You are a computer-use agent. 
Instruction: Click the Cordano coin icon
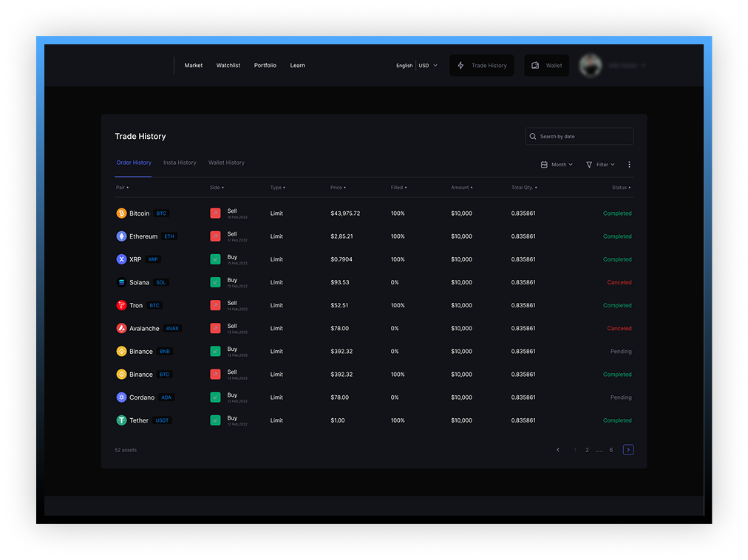pyautogui.click(x=121, y=397)
